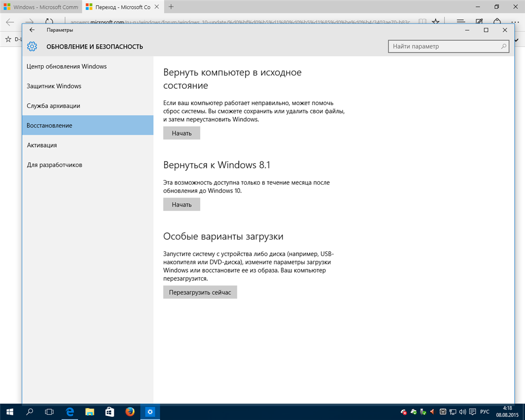Click the paragraph starting Эта возможность доступна
This screenshot has width=525, height=420.
(247, 187)
